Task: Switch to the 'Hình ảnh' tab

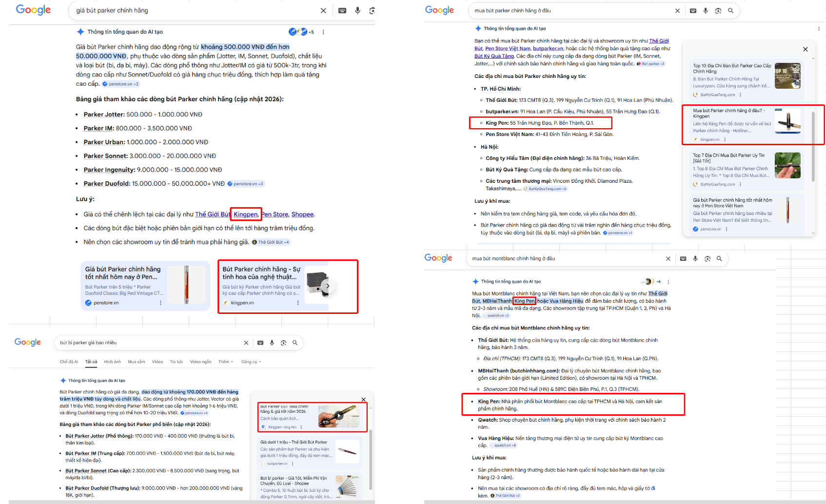Action: tap(112, 362)
